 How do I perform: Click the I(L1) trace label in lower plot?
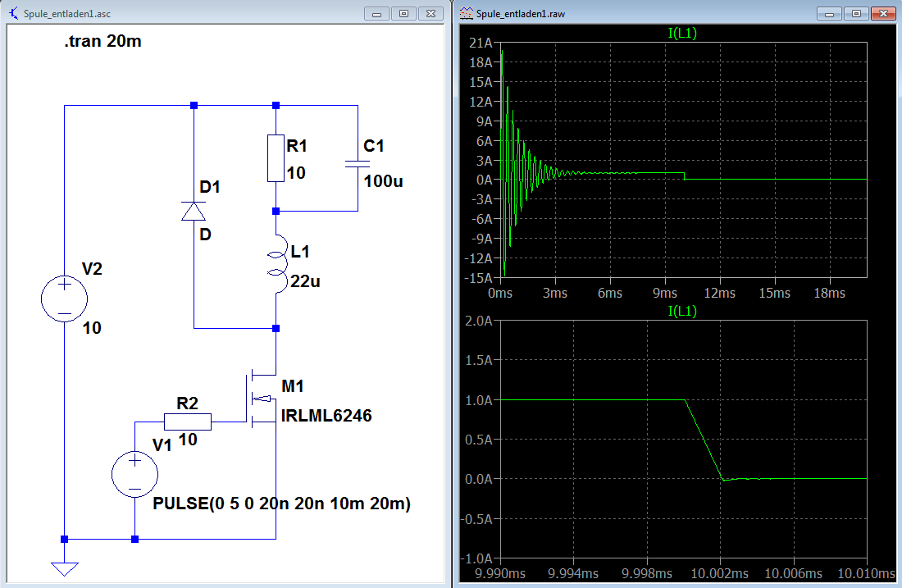pyautogui.click(x=682, y=312)
